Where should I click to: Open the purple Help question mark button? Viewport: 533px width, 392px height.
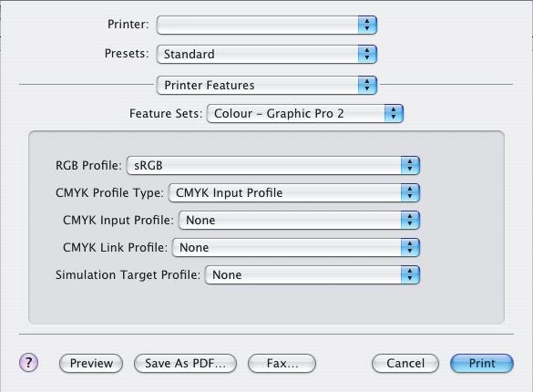[28, 362]
